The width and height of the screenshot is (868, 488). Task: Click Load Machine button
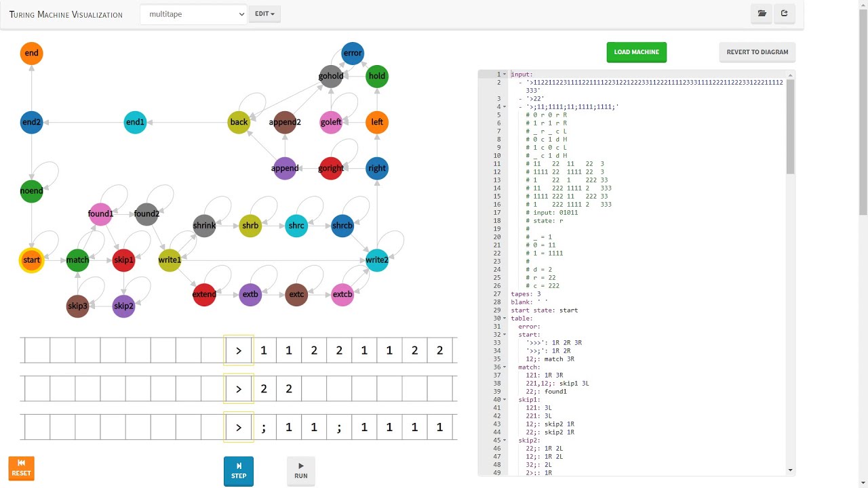(x=637, y=52)
